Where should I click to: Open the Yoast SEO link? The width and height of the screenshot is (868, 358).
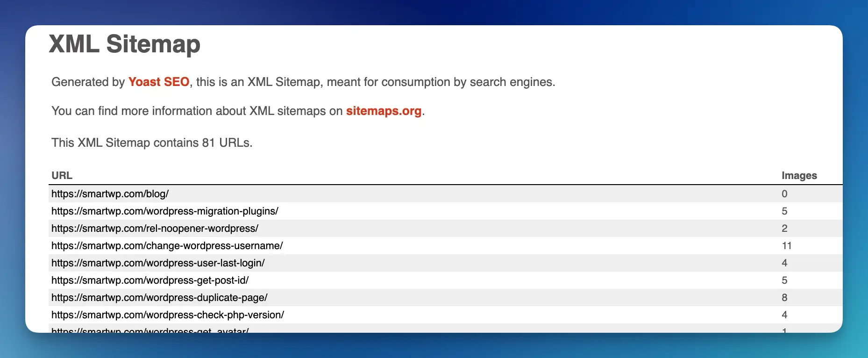(159, 82)
